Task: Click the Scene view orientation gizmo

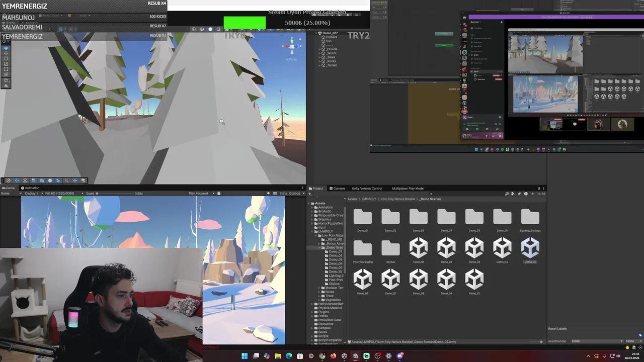Action: click(x=292, y=46)
